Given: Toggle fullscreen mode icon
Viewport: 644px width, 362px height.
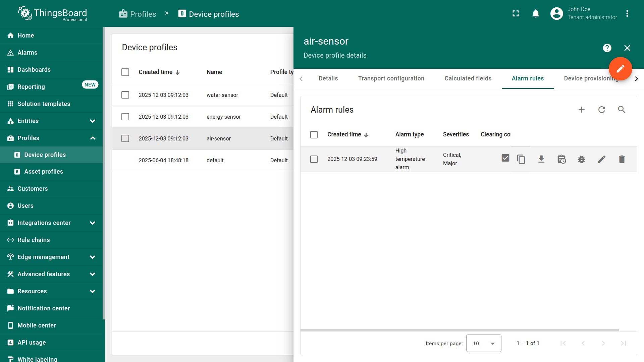Looking at the screenshot, I should pos(516,14).
